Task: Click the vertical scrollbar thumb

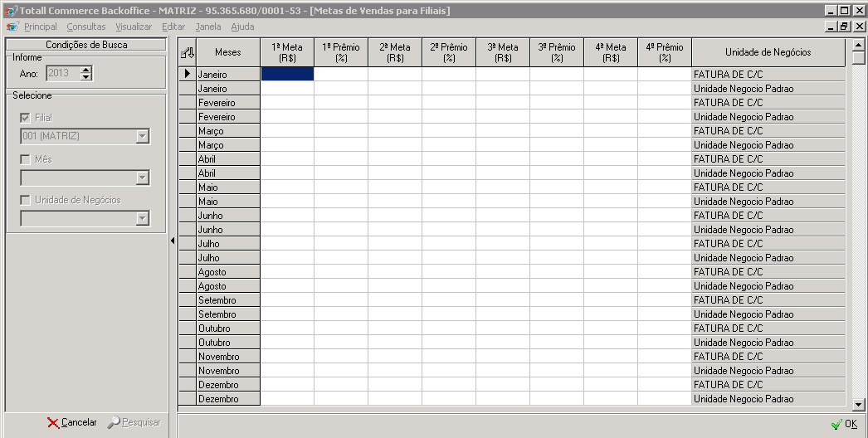Action: tap(859, 57)
